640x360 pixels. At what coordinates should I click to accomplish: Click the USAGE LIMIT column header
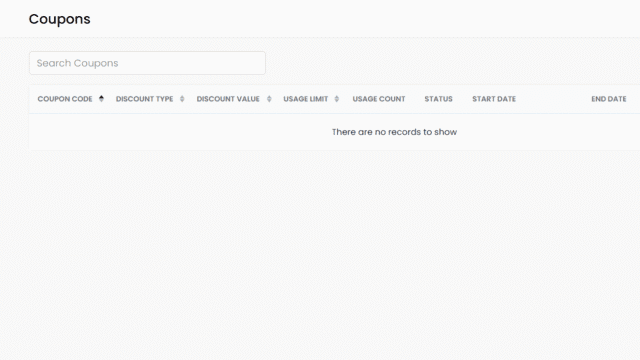coord(306,99)
